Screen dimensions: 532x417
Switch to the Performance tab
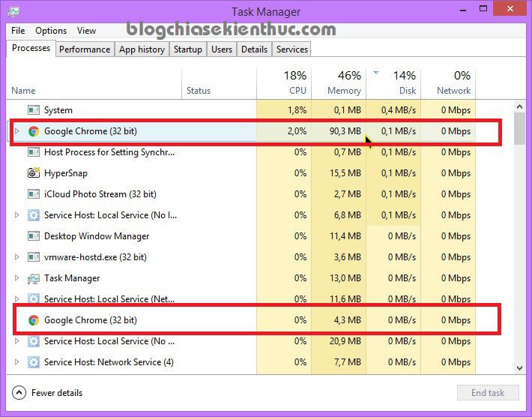point(85,49)
